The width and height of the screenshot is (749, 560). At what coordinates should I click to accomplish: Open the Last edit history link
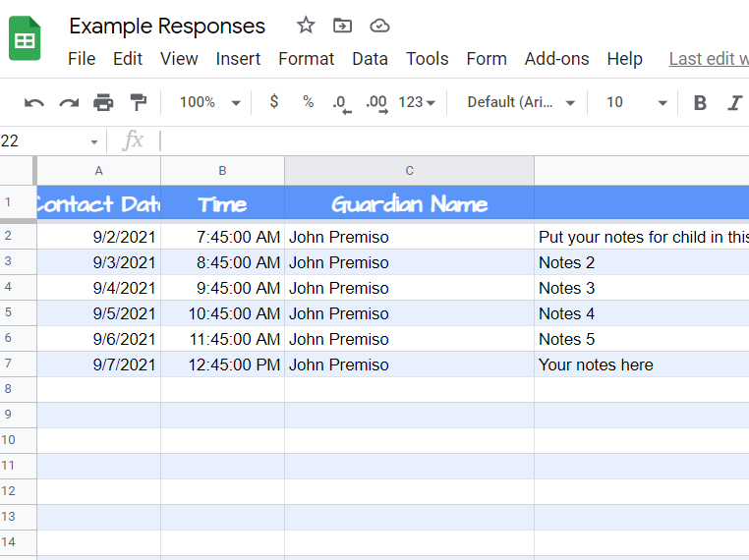[x=709, y=59]
